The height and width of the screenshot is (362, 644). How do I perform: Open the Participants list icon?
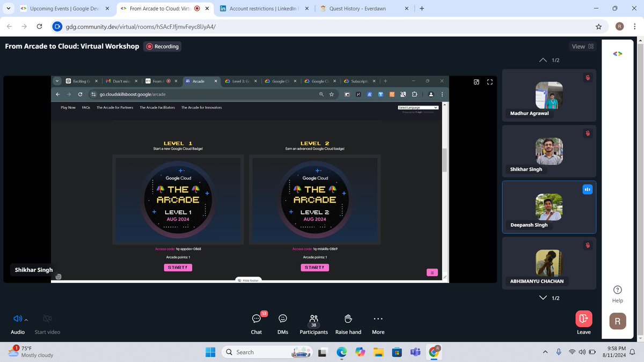314,319
